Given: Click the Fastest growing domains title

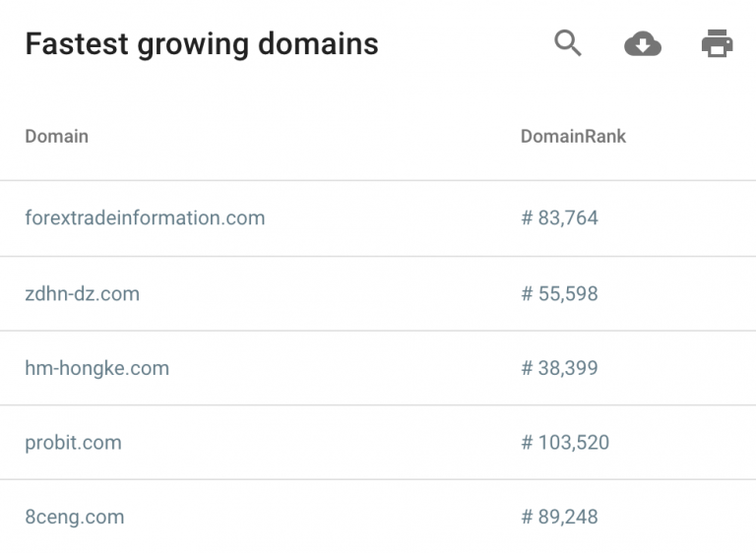Looking at the screenshot, I should [x=202, y=44].
